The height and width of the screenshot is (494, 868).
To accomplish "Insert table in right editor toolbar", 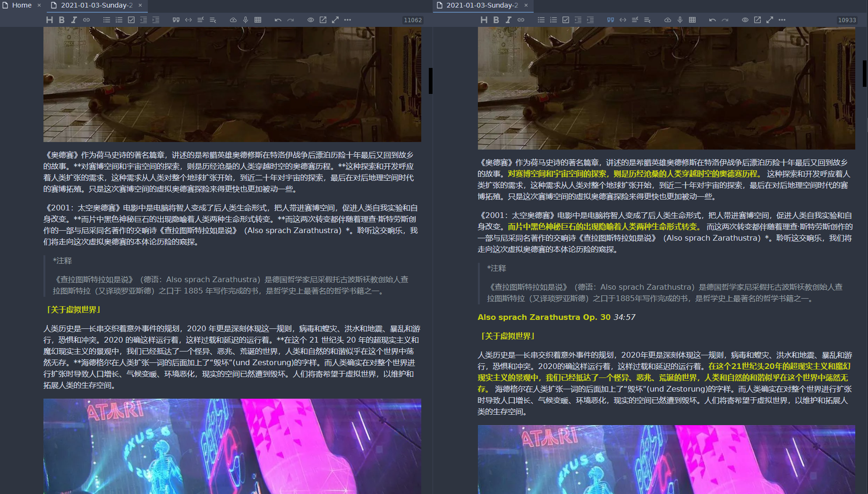I will pos(692,20).
